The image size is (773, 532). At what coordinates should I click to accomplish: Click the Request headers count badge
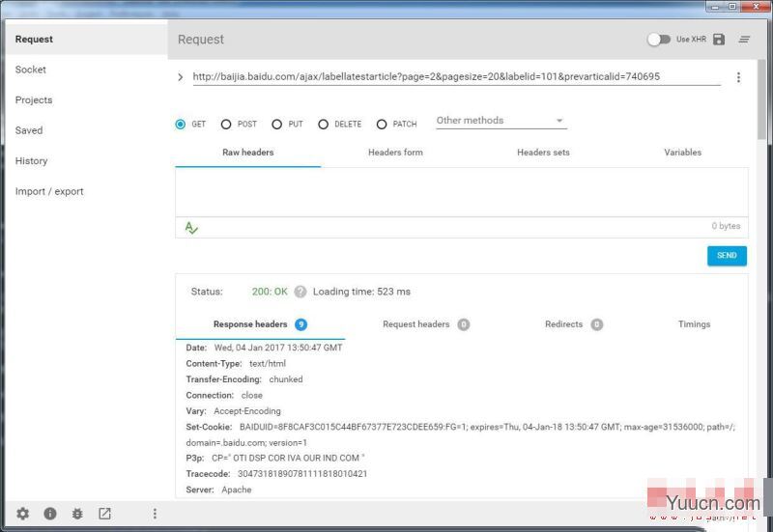(x=464, y=324)
